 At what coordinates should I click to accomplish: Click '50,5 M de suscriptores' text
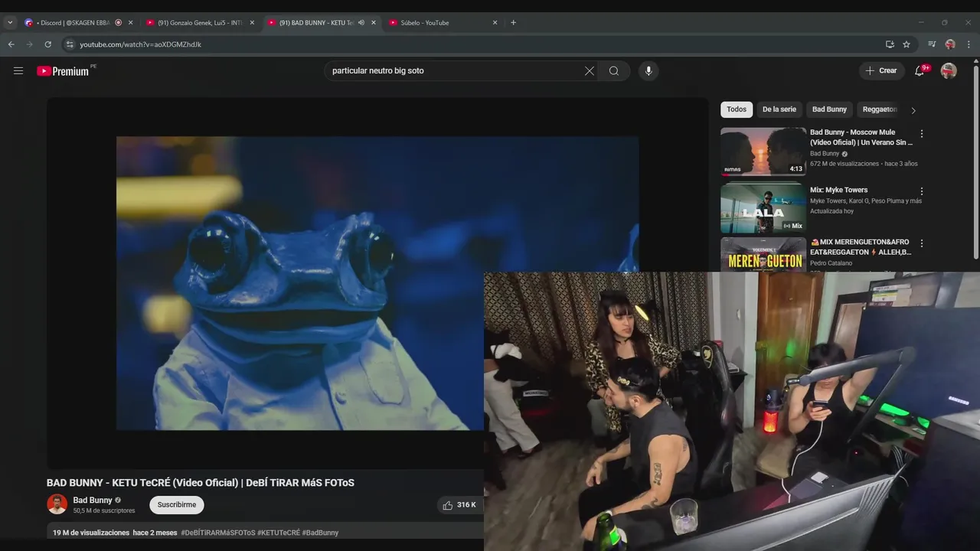104,510
